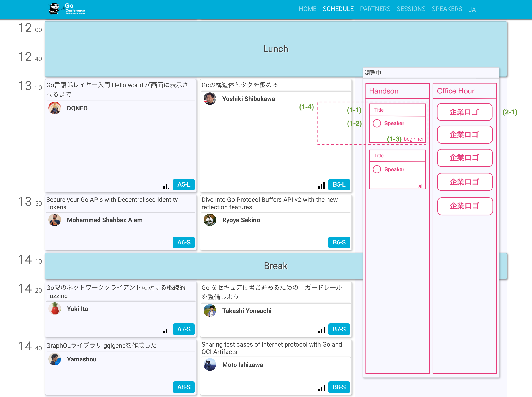Open the SPEAKERS page
The height and width of the screenshot is (397, 532).
pos(447,9)
